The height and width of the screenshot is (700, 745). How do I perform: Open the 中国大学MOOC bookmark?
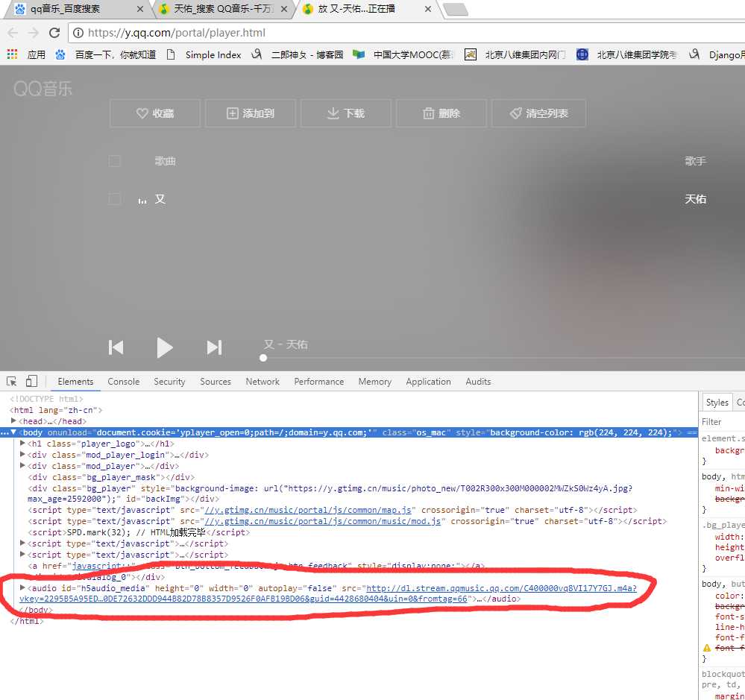[403, 54]
